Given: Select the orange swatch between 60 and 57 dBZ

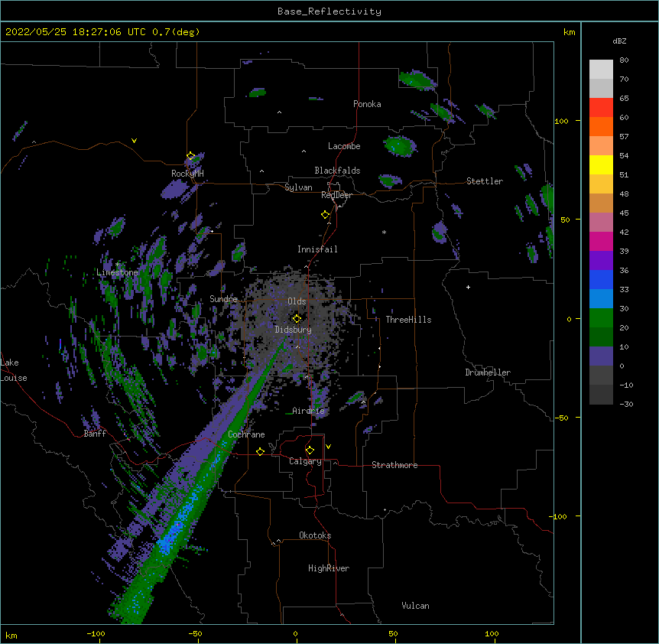Looking at the screenshot, I should 601,126.
